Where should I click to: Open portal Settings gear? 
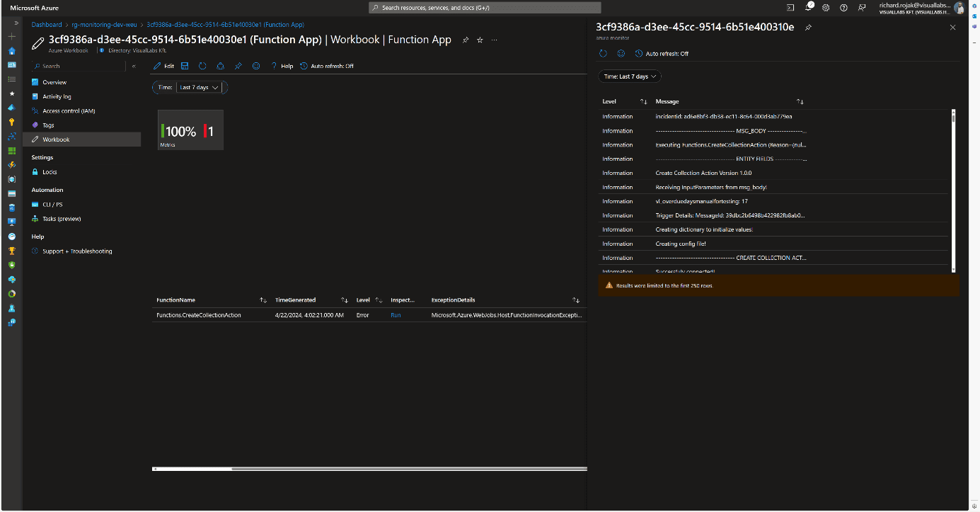[x=826, y=7]
